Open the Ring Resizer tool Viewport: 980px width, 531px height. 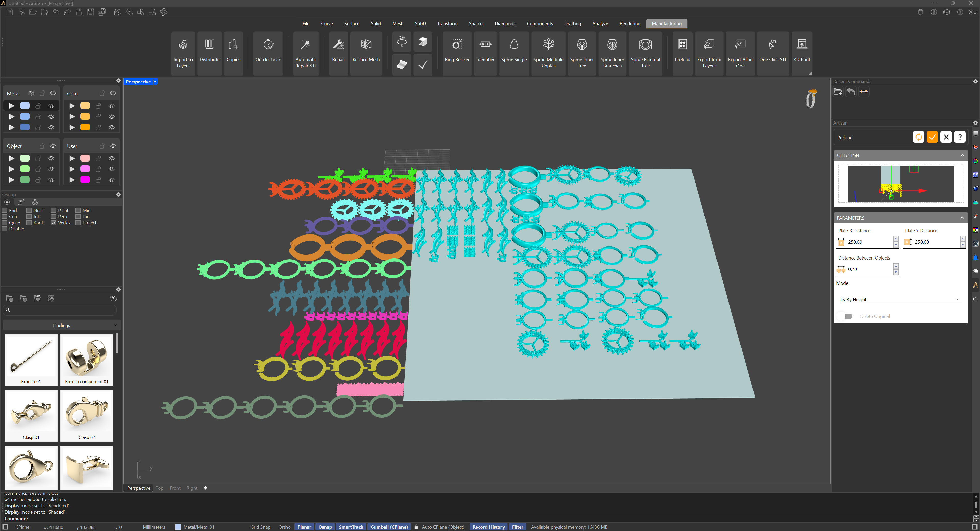(x=457, y=53)
